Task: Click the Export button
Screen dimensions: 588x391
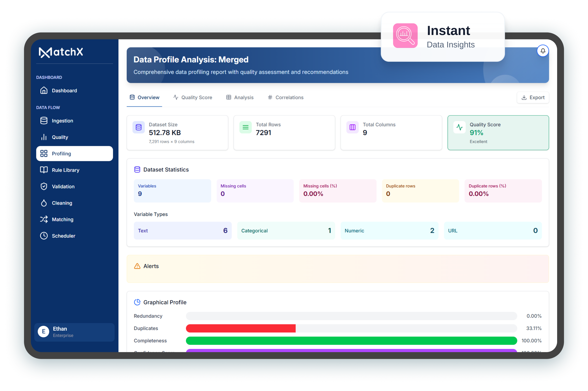Action: coord(533,97)
